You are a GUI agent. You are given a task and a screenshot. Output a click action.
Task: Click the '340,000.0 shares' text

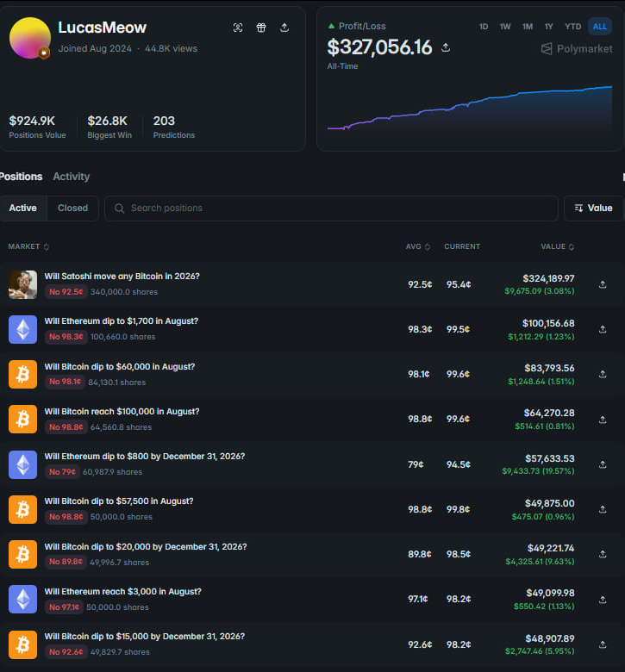point(124,292)
